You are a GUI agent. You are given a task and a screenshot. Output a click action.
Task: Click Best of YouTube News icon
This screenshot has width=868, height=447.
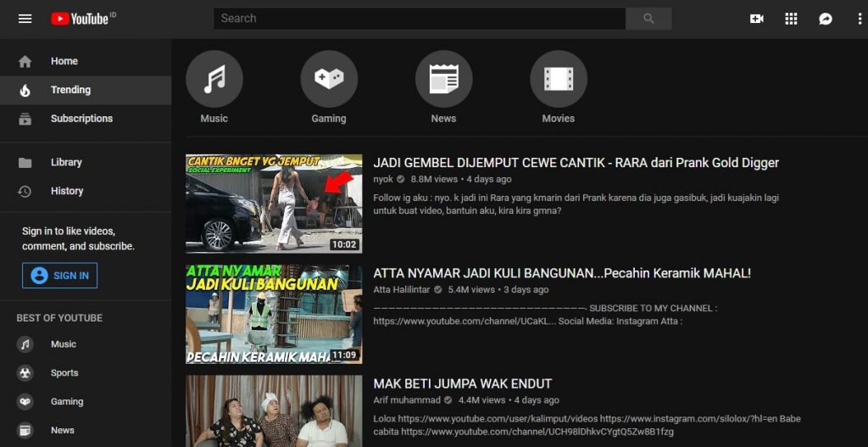(25, 430)
